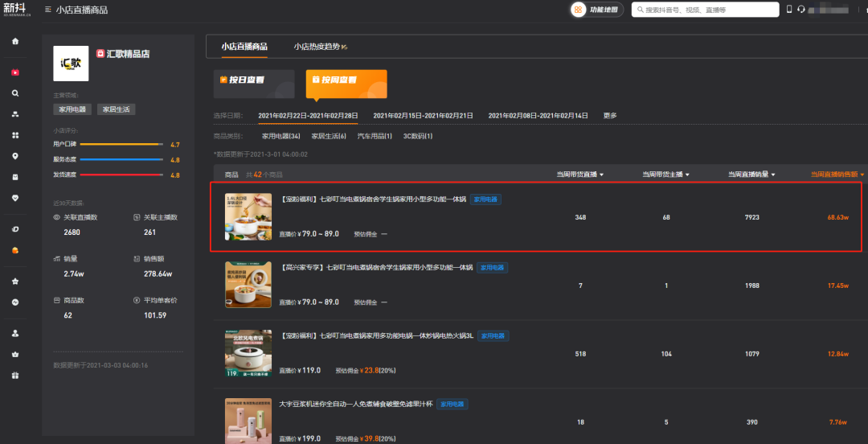
Task: Filter by 家居生活(6) category
Action: coord(328,137)
